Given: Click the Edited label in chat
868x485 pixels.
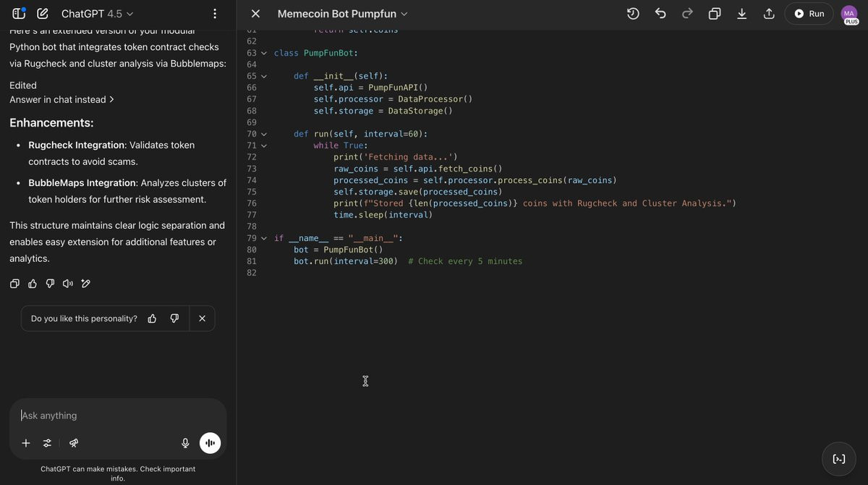Looking at the screenshot, I should tap(23, 85).
